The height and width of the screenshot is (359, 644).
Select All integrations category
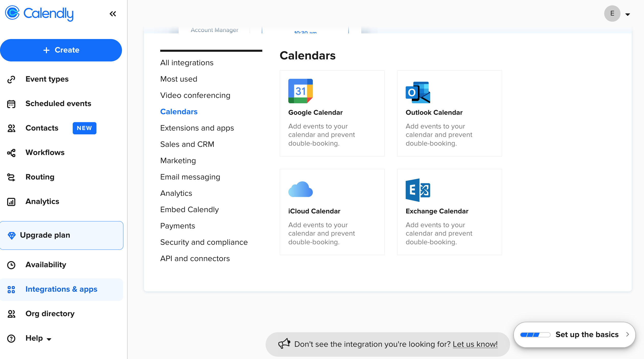[x=187, y=63]
